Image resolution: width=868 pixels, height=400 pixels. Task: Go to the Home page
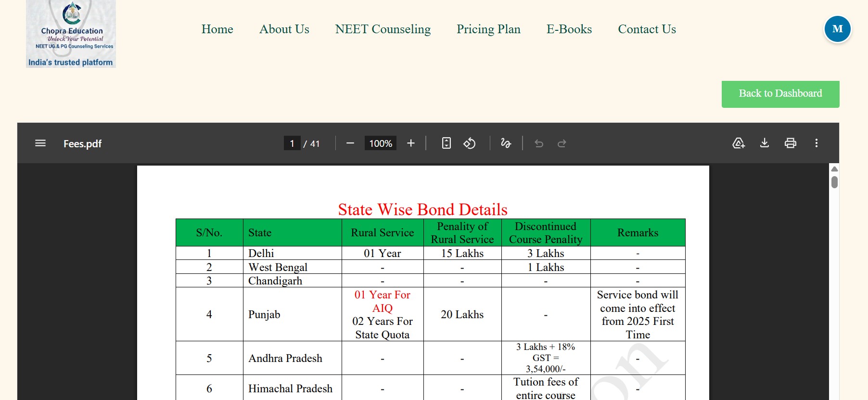click(x=217, y=29)
